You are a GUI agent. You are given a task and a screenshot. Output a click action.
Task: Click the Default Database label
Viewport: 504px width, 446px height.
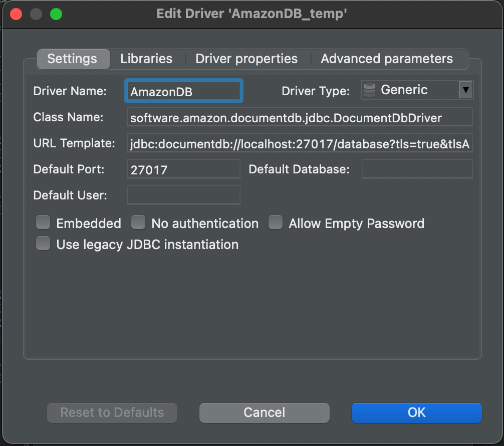click(x=299, y=169)
